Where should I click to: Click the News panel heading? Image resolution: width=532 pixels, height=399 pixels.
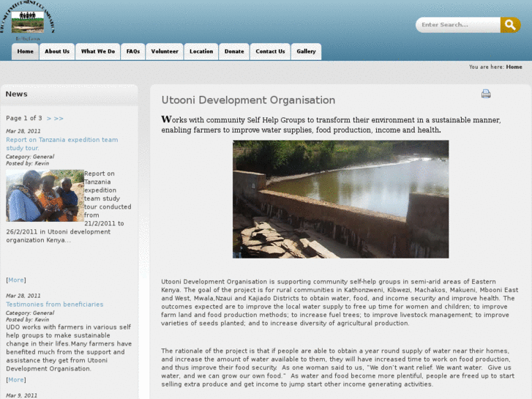pos(16,94)
